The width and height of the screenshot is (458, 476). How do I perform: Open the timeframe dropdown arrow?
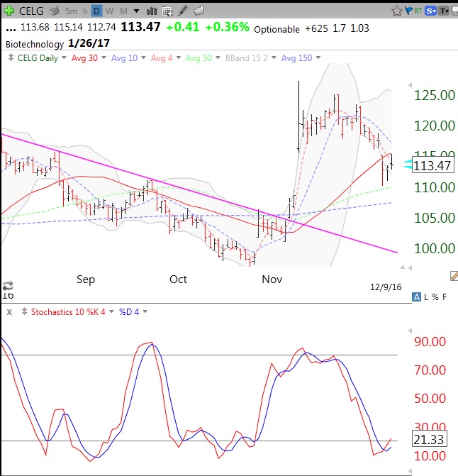(137, 11)
